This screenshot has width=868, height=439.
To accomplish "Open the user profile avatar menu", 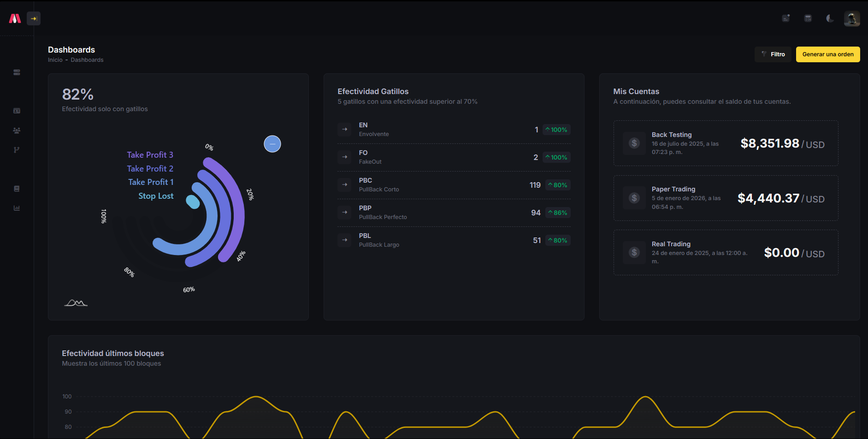I will pos(851,18).
